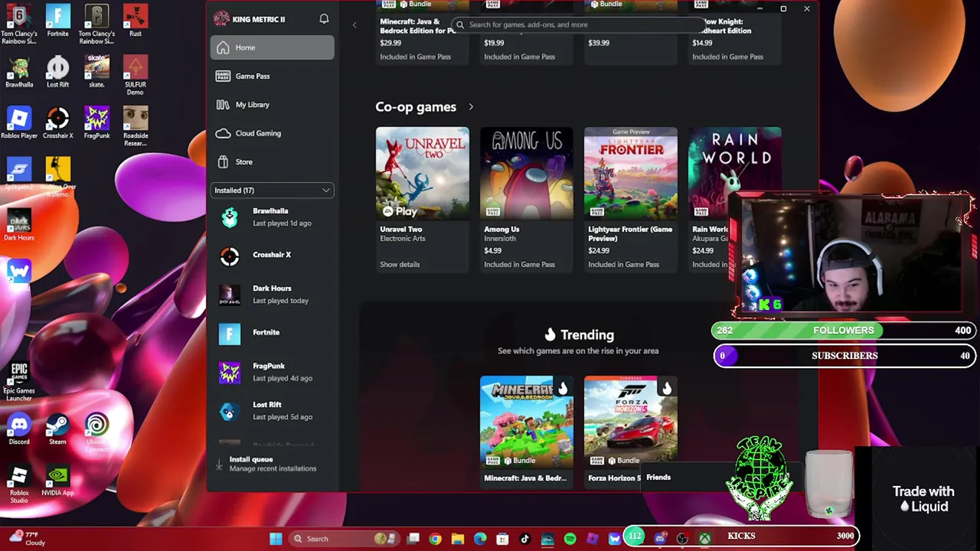
Task: Select Fortnite in the installed games list
Action: click(x=272, y=333)
